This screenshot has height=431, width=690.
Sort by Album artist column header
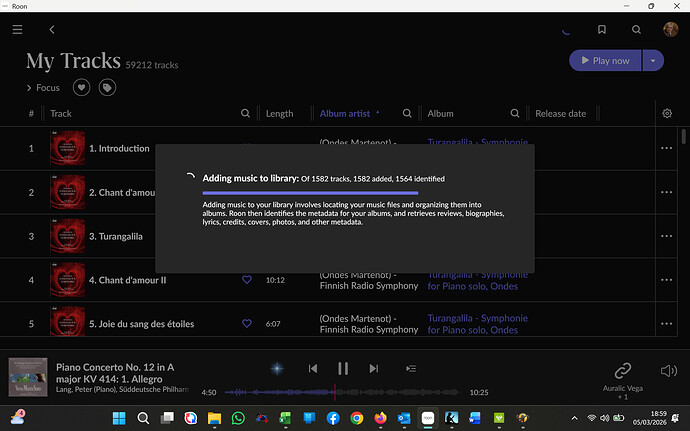[x=345, y=114]
